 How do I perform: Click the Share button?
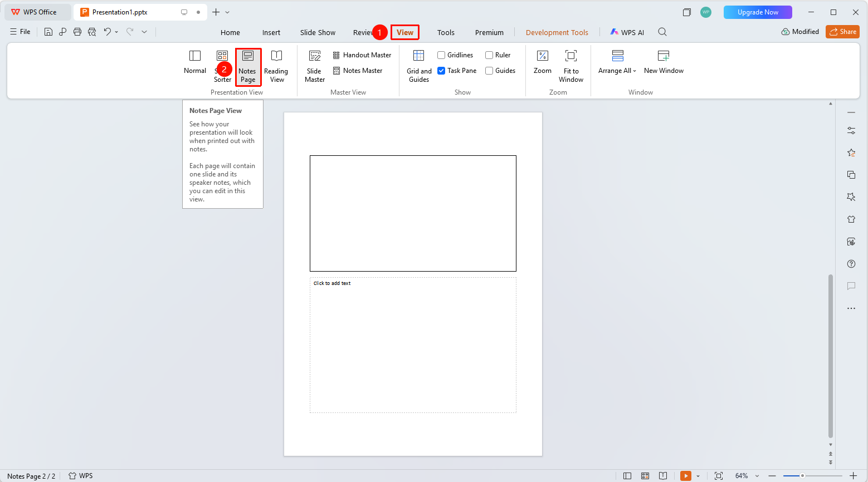click(x=842, y=32)
